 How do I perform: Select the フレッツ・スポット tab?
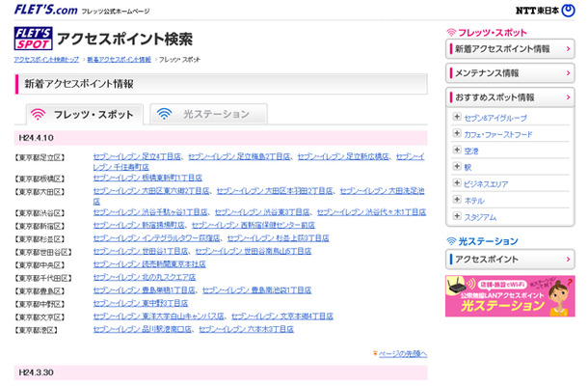(x=85, y=114)
